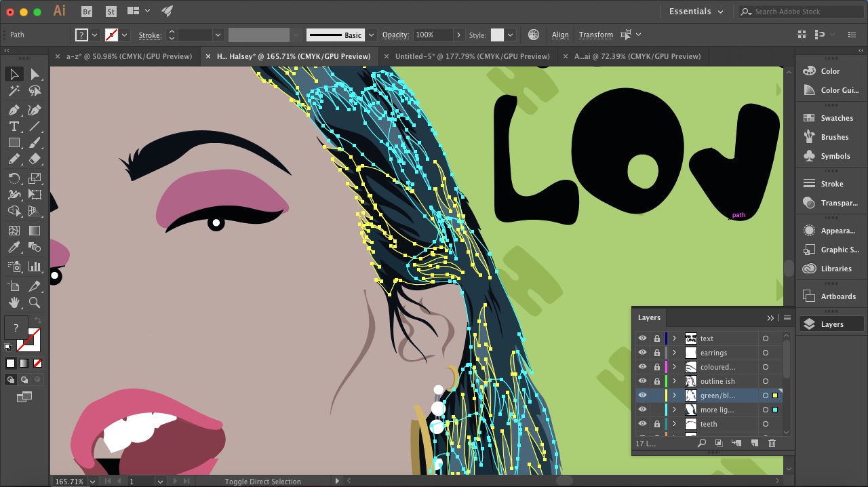This screenshot has height=487, width=868.
Task: Click Locate Object magnifier in Layers panel
Action: point(702,443)
